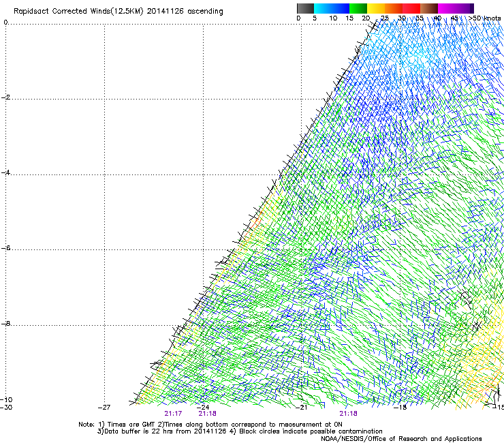Screen dimensions: 504x443
Task: Pick the red 30-35 knots color segment
Action: point(411,8)
